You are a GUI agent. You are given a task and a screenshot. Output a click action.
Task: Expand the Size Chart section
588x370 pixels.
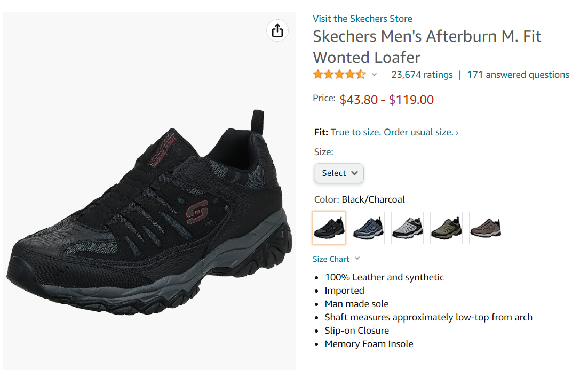click(336, 259)
